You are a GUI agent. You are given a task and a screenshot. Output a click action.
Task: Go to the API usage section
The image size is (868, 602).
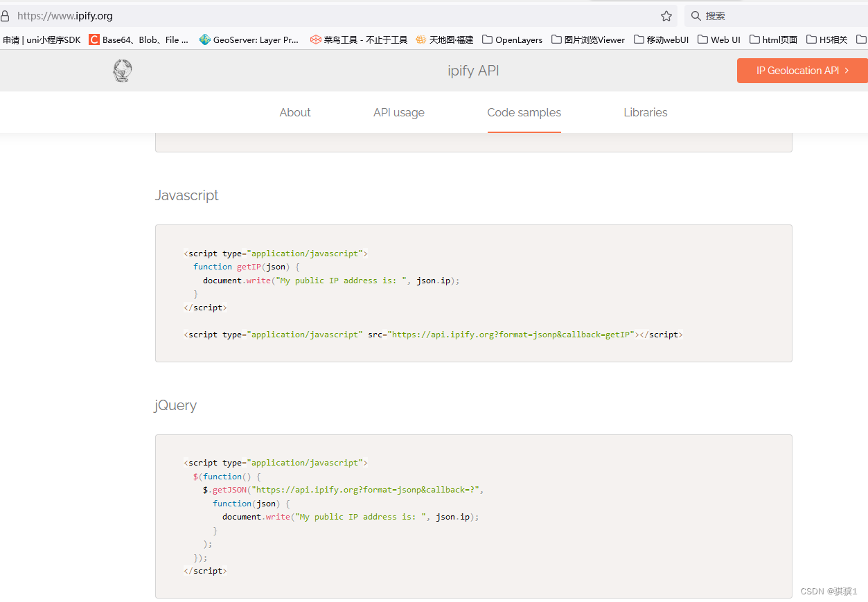coord(399,112)
